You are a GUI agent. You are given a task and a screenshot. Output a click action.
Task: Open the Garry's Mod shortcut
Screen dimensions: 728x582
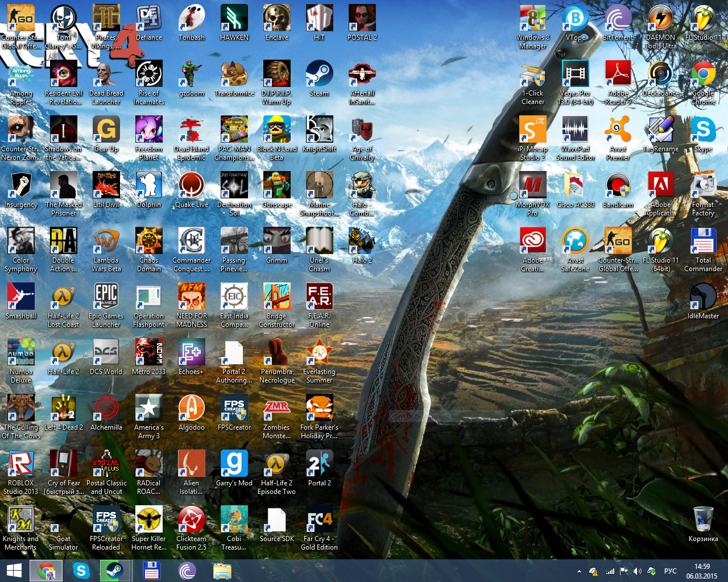coord(234,468)
